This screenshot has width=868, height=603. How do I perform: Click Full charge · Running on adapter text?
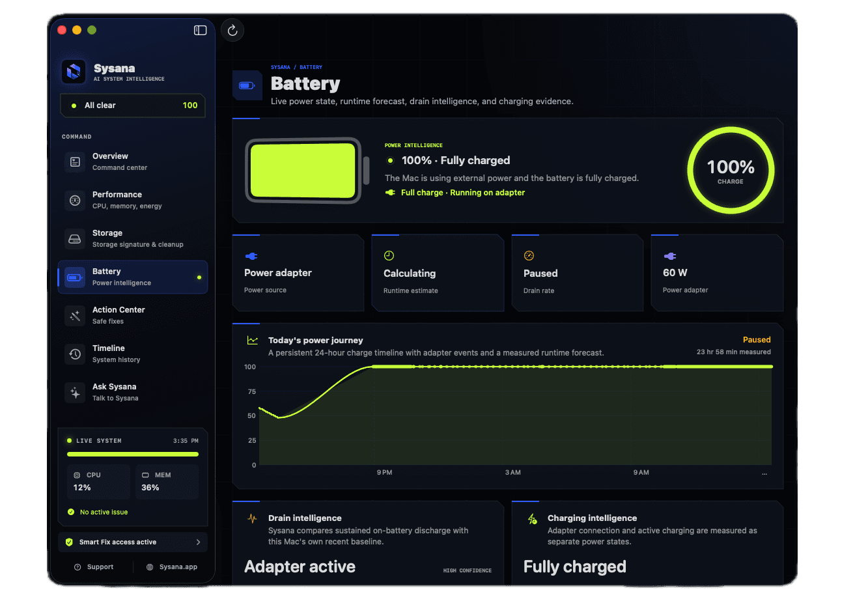tap(463, 192)
